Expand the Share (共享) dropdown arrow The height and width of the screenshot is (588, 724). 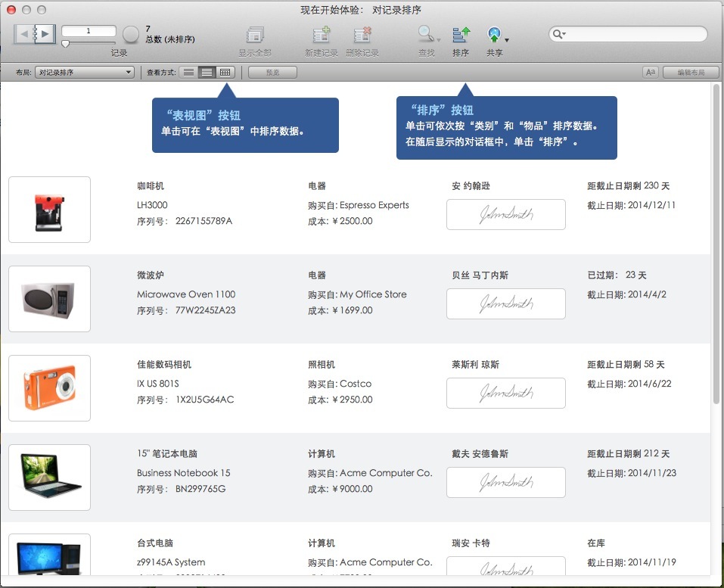(x=507, y=39)
